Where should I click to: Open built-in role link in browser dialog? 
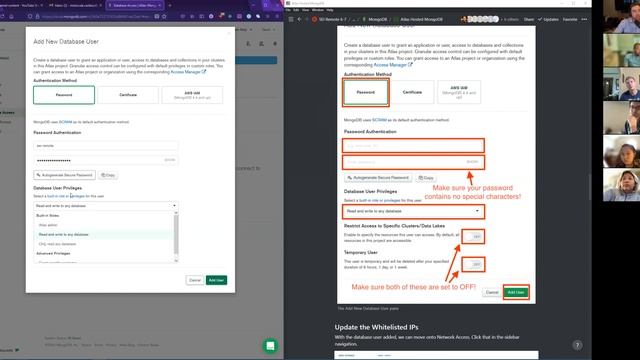coord(56,196)
